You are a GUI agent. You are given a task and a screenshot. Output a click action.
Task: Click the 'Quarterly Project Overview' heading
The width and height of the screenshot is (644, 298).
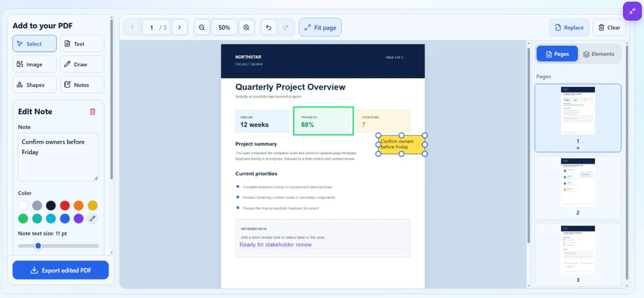[x=290, y=87]
